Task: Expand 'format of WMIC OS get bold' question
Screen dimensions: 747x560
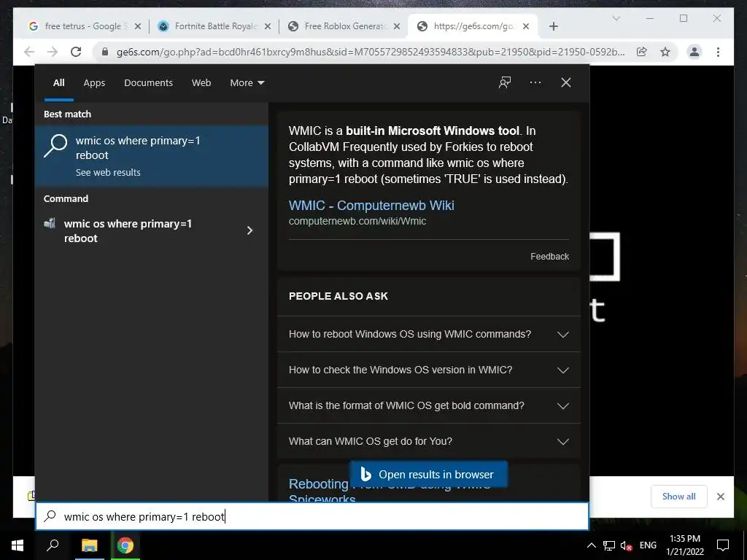Action: click(x=428, y=405)
